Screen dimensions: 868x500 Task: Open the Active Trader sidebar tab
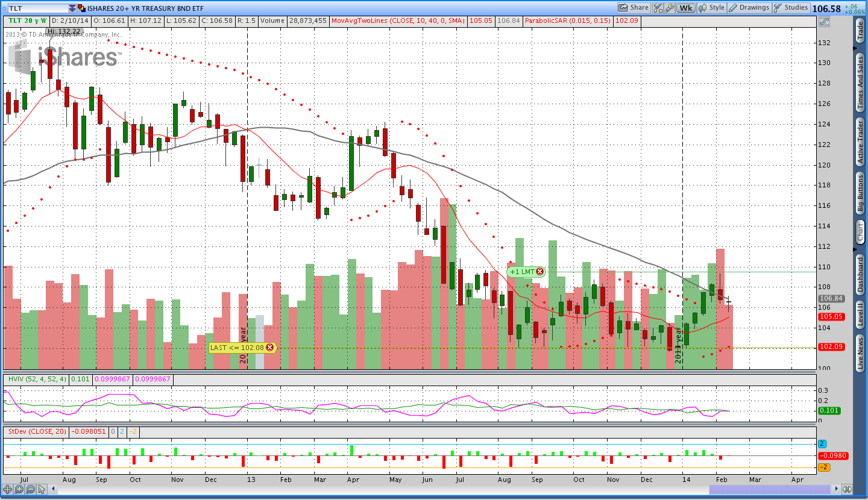pos(860,142)
